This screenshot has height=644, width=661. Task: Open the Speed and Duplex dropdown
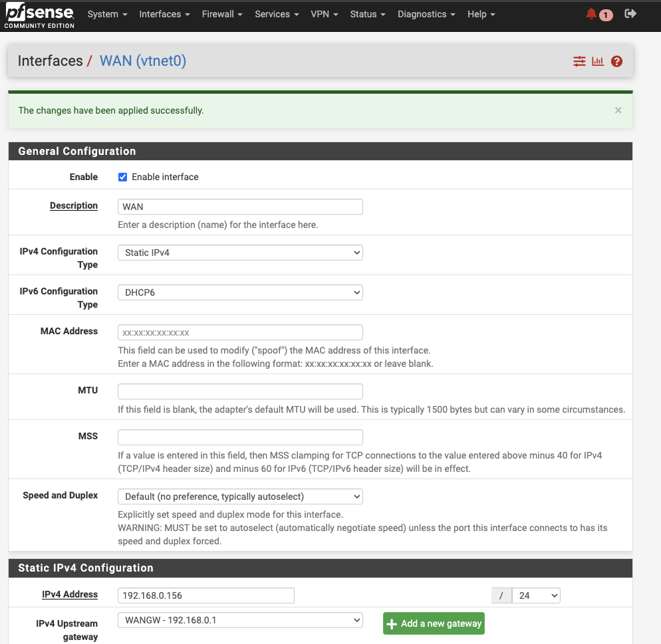point(239,496)
